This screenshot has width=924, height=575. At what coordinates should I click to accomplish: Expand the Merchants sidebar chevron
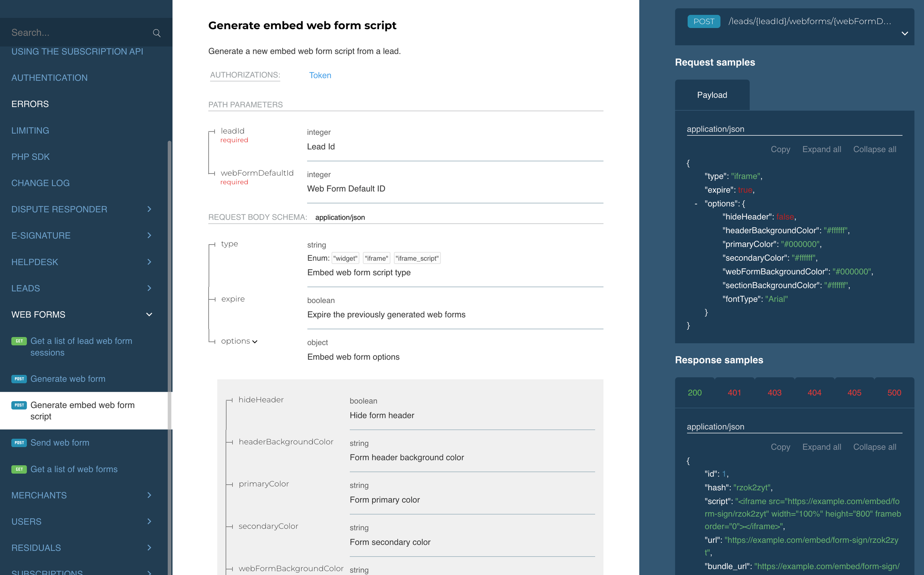(x=149, y=495)
